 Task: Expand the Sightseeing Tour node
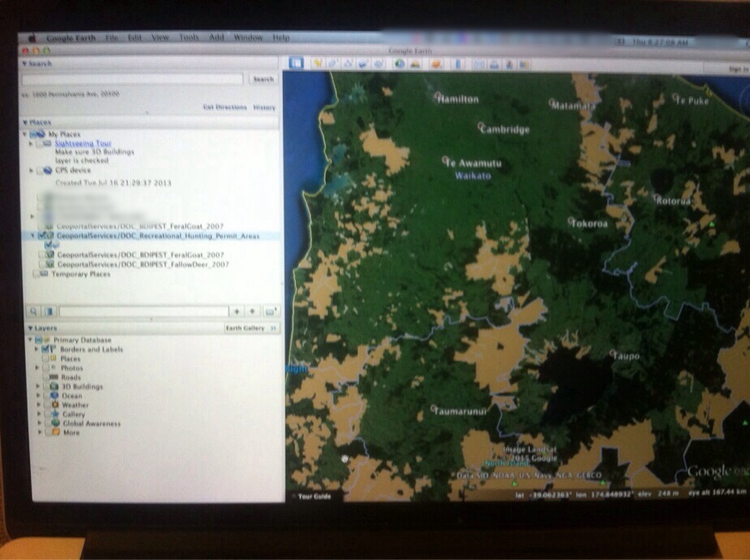(31, 143)
